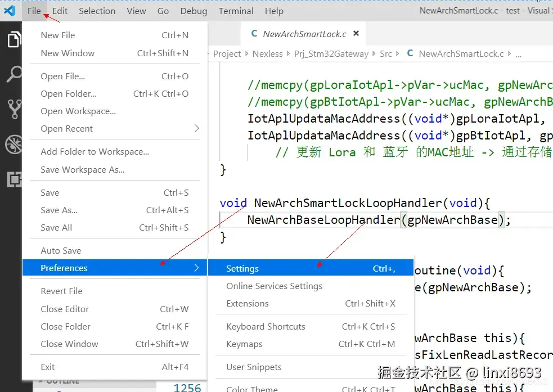Choose Save Workspace As...
Screen dimensions: 553x392
coord(115,169)
